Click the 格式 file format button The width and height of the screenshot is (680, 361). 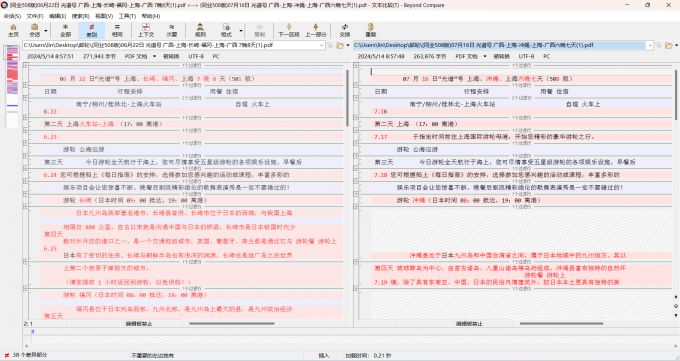pyautogui.click(x=226, y=30)
